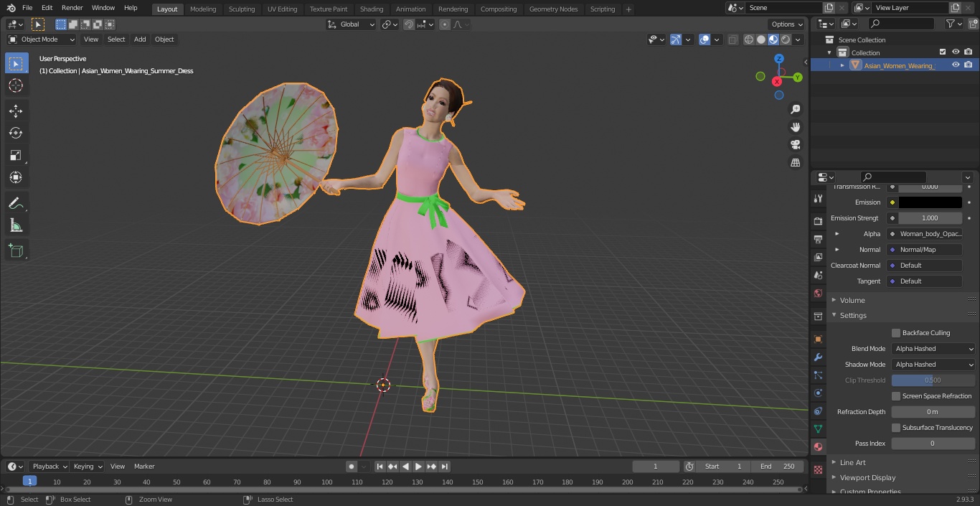Open the Render menu

pyautogui.click(x=72, y=8)
